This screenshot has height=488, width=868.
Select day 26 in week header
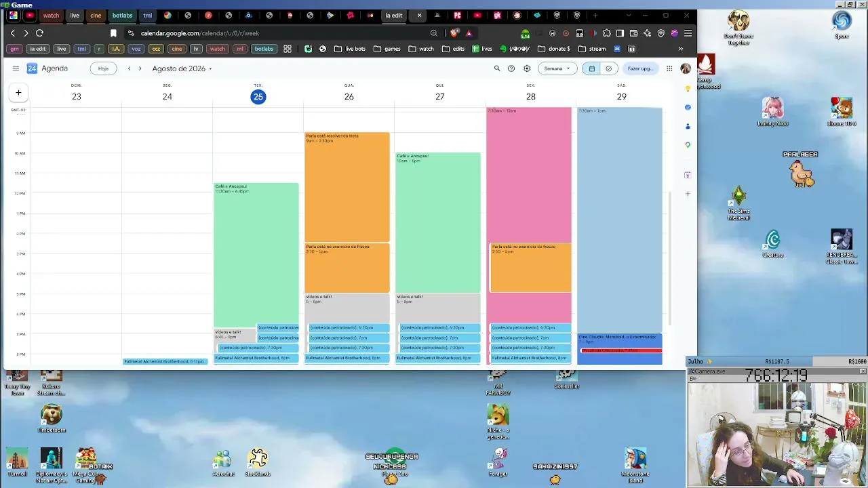tap(349, 97)
